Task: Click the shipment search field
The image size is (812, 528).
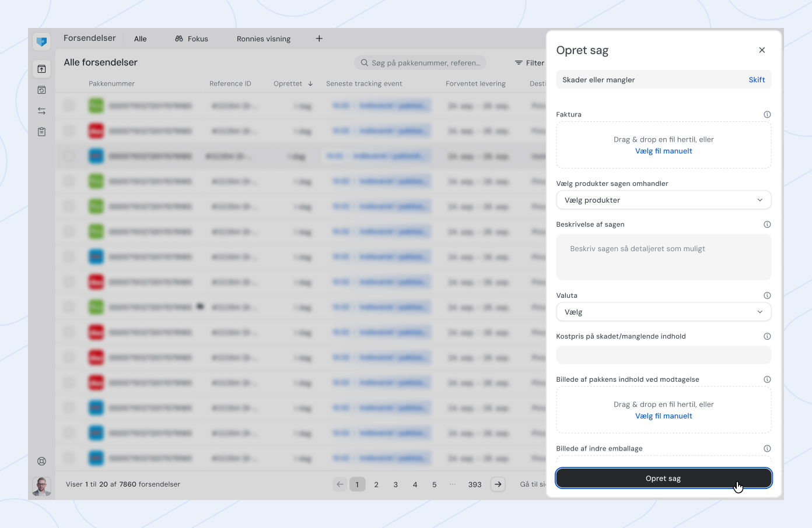Action: [x=420, y=63]
